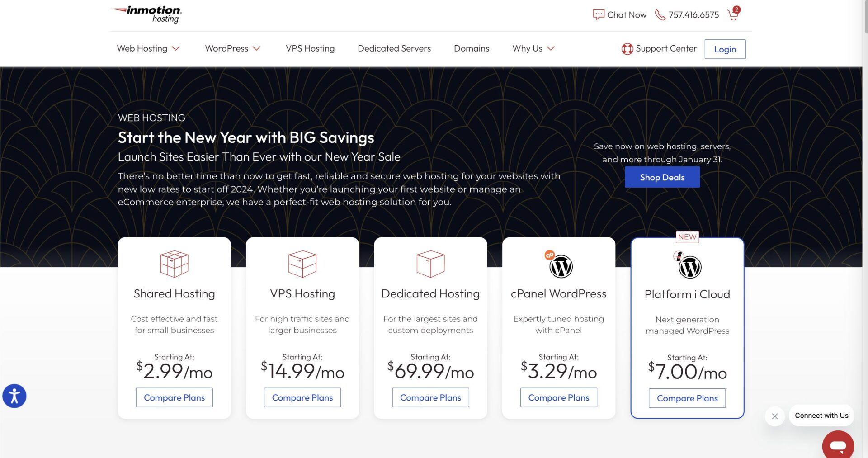Click 'Launch Sites Easier Than Ever' subheading
The height and width of the screenshot is (458, 868).
click(x=259, y=157)
